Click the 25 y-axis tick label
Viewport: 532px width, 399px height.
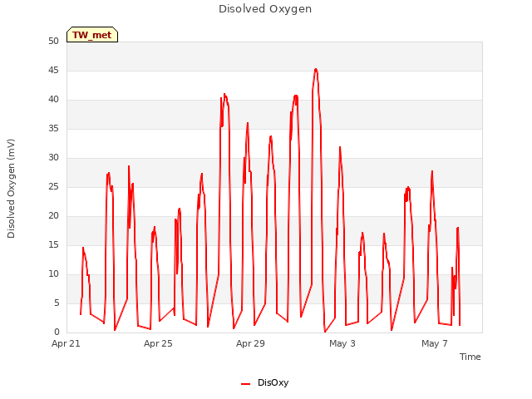click(53, 186)
